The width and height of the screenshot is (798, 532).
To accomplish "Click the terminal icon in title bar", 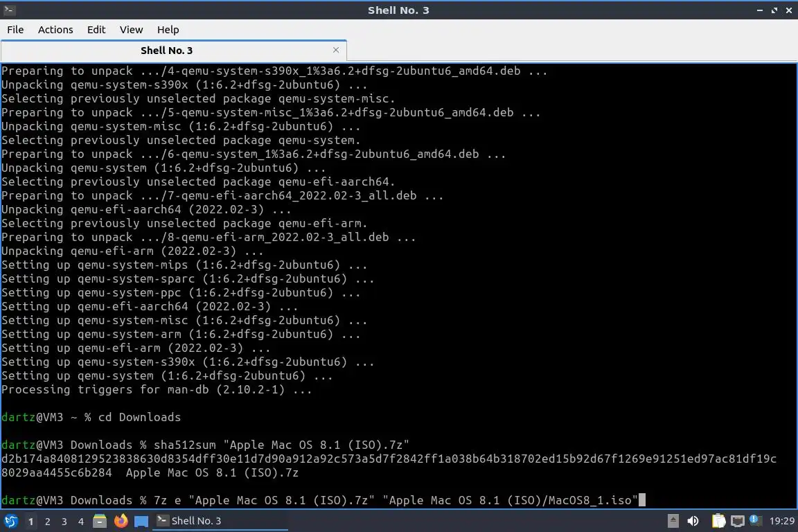I will 9,10.
